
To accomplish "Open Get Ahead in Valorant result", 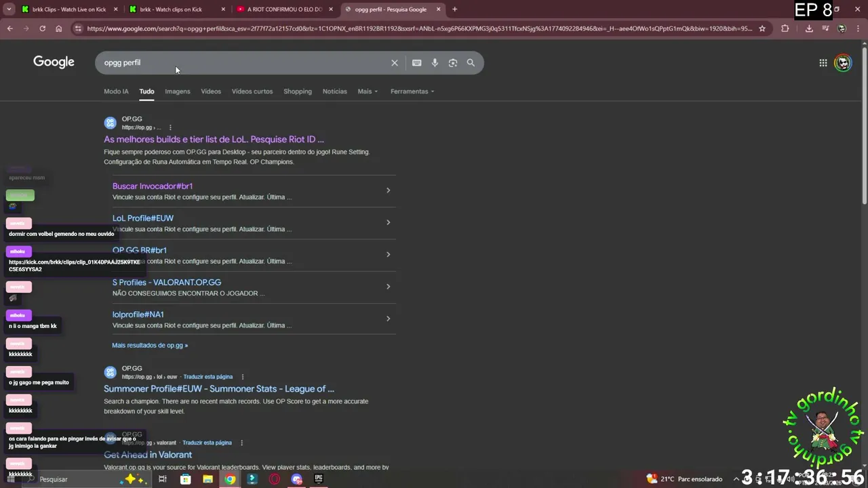I will 148,455.
